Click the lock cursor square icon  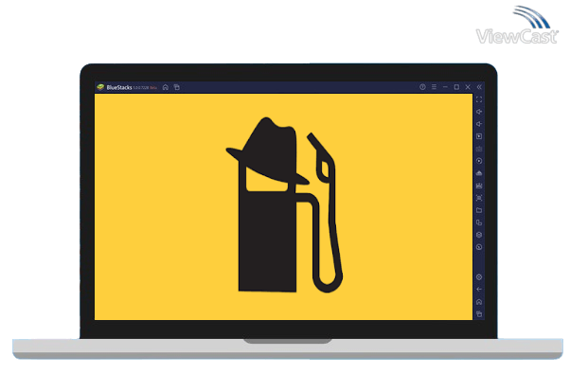click(x=479, y=136)
